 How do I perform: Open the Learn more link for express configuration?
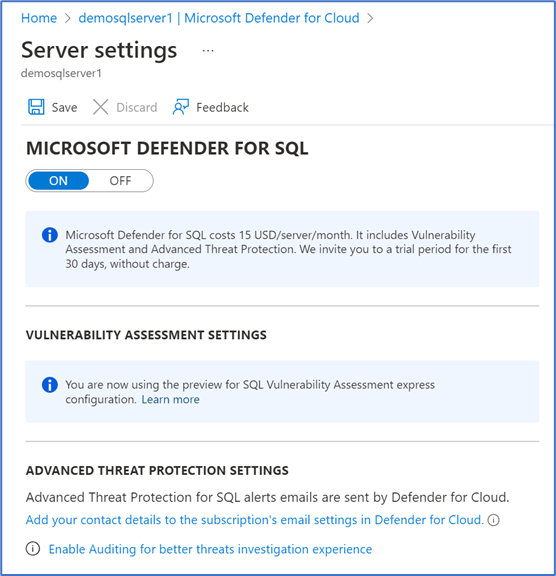pos(171,399)
